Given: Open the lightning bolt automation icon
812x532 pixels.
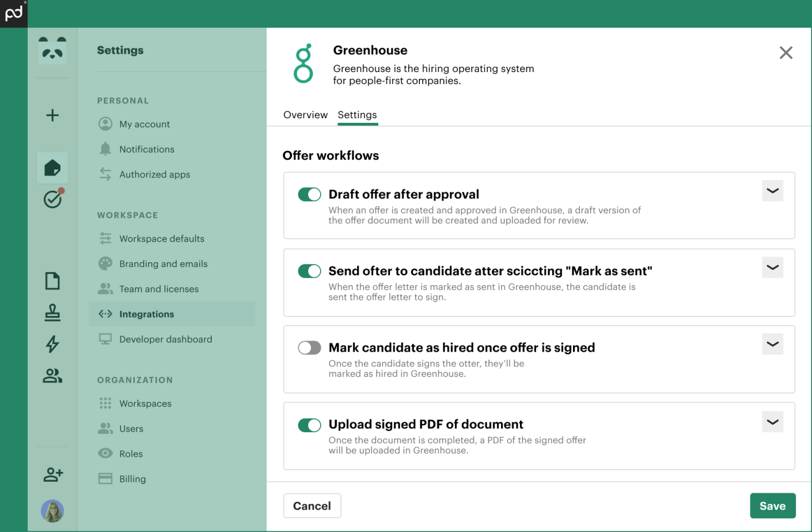Looking at the screenshot, I should 52,344.
